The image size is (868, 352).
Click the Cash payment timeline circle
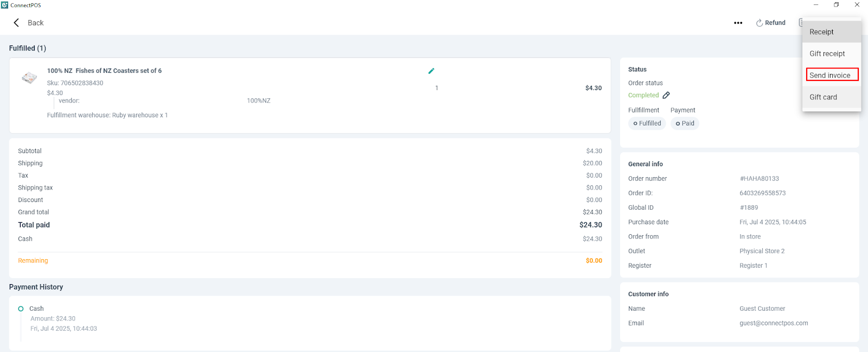pyautogui.click(x=21, y=309)
